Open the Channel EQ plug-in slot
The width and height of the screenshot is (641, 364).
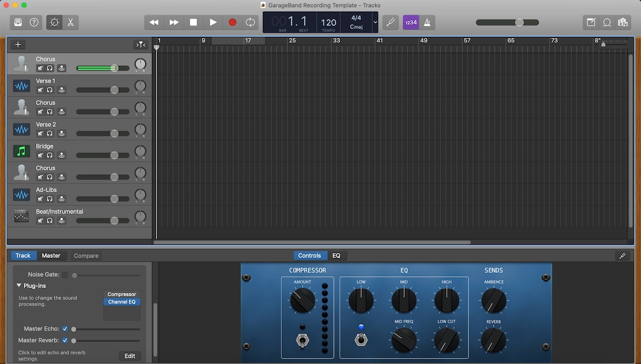122,301
